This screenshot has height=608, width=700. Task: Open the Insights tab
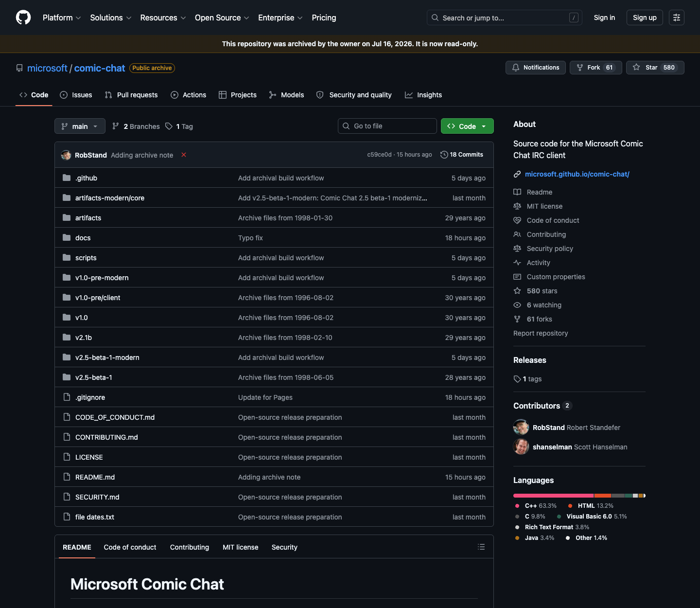click(423, 95)
